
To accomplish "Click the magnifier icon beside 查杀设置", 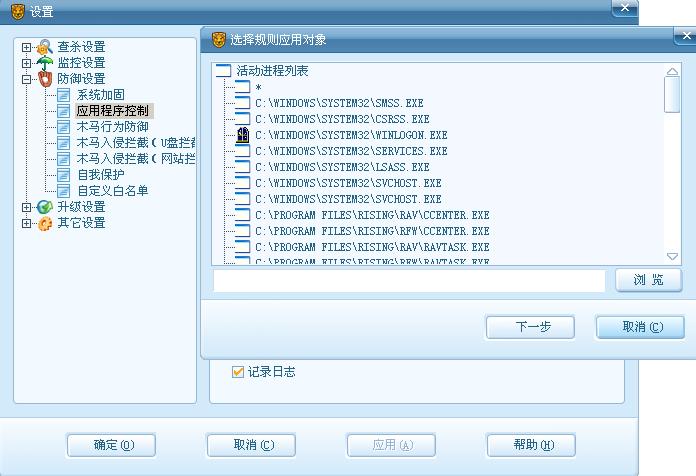I will [x=45, y=47].
